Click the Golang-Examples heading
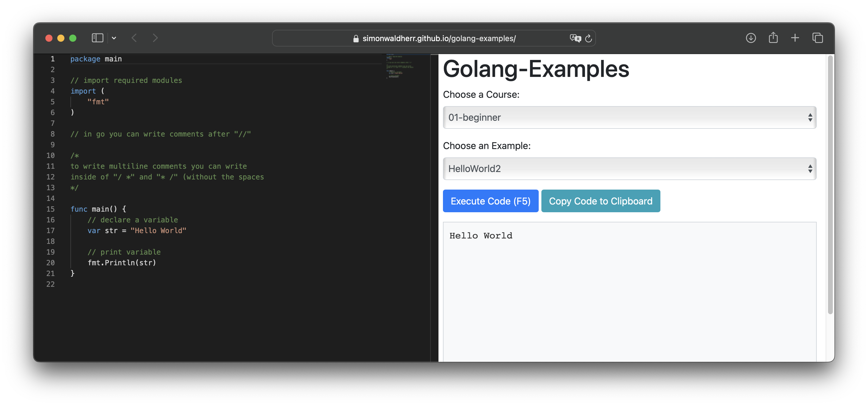Viewport: 868px width, 406px height. pyautogui.click(x=536, y=69)
